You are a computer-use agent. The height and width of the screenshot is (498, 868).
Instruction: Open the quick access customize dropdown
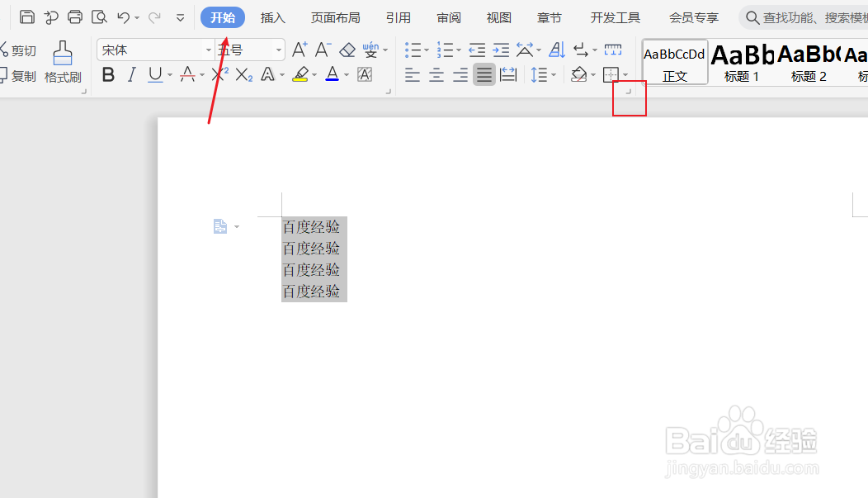click(180, 17)
